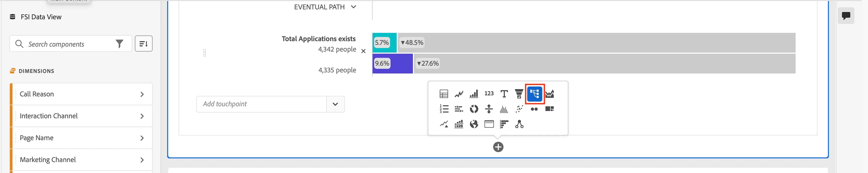Image resolution: width=868 pixels, height=173 pixels.
Task: Pick the Scatter plot visualization
Action: [519, 109]
